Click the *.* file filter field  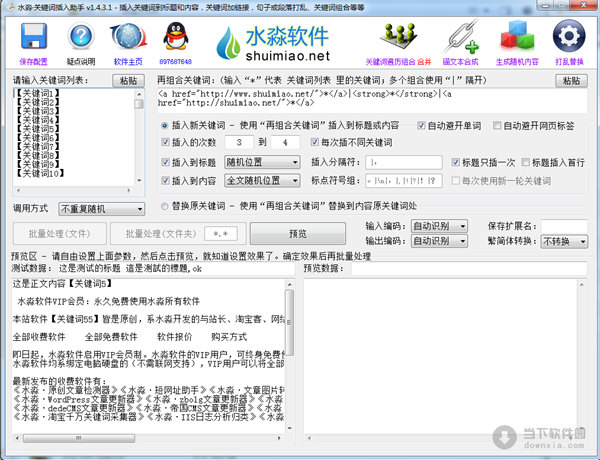point(221,233)
